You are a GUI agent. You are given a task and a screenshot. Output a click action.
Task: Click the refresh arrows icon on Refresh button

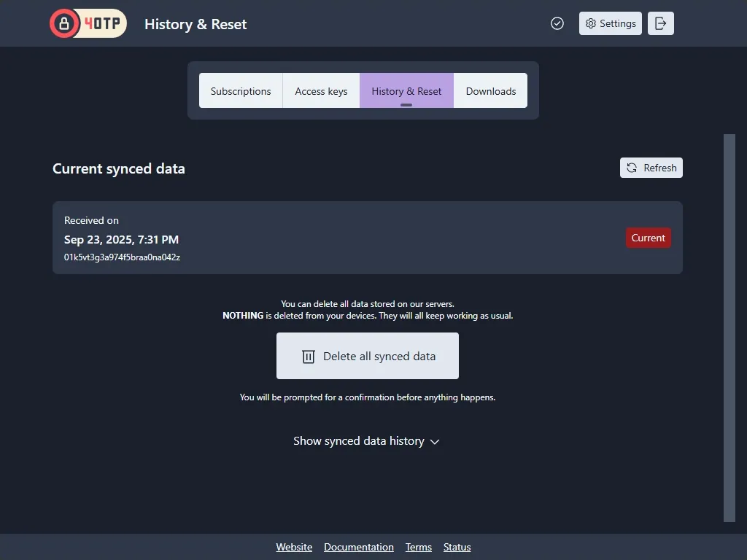point(631,168)
